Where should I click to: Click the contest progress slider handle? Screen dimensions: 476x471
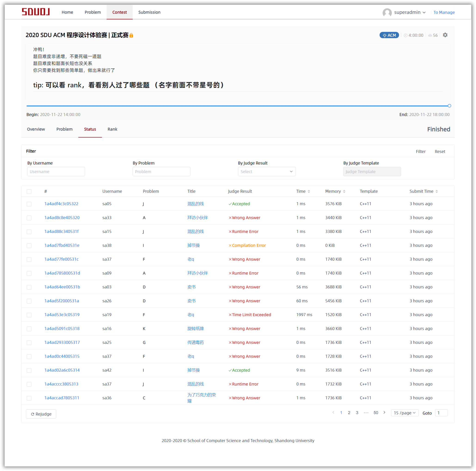tap(449, 106)
